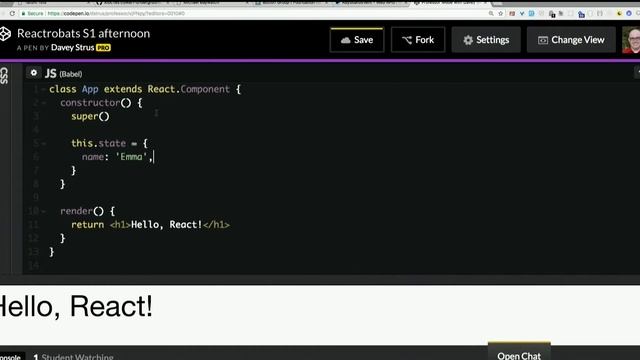Place cursor in 'Emma' string
The width and height of the screenshot is (640, 360).
click(131, 157)
